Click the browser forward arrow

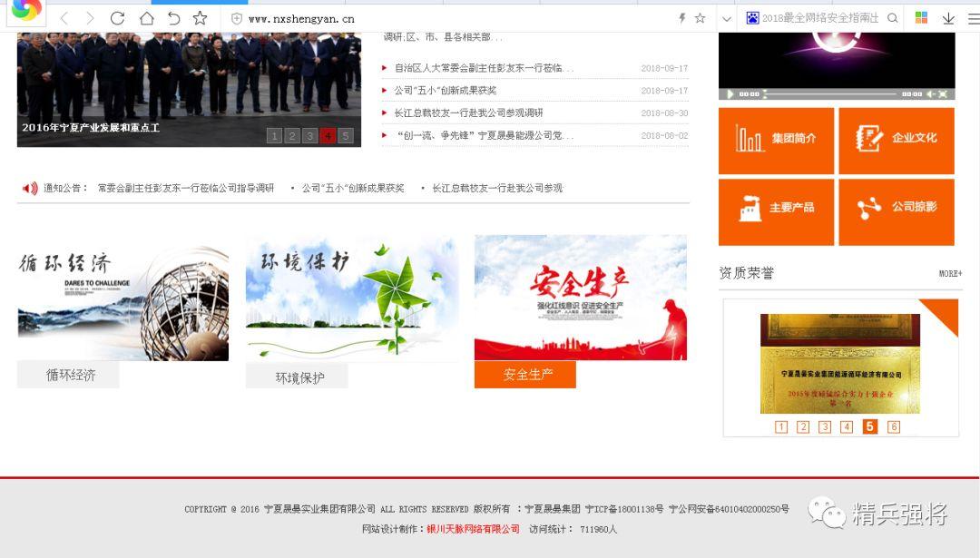90,19
